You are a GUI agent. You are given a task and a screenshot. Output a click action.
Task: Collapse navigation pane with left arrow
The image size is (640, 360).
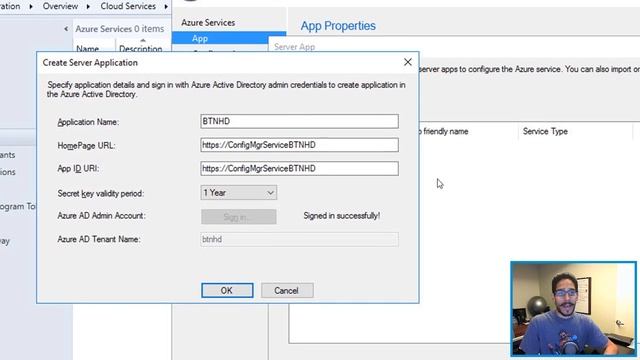click(66, 29)
